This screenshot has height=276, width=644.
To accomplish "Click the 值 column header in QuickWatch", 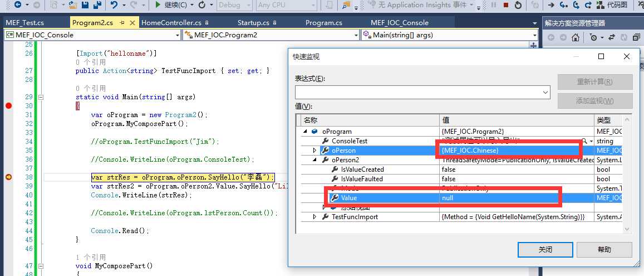I will pos(517,120).
